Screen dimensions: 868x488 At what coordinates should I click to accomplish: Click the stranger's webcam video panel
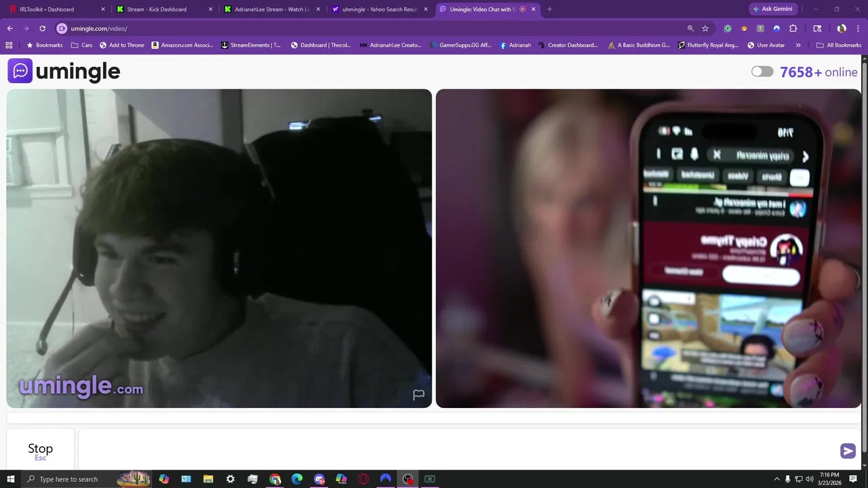(219, 248)
